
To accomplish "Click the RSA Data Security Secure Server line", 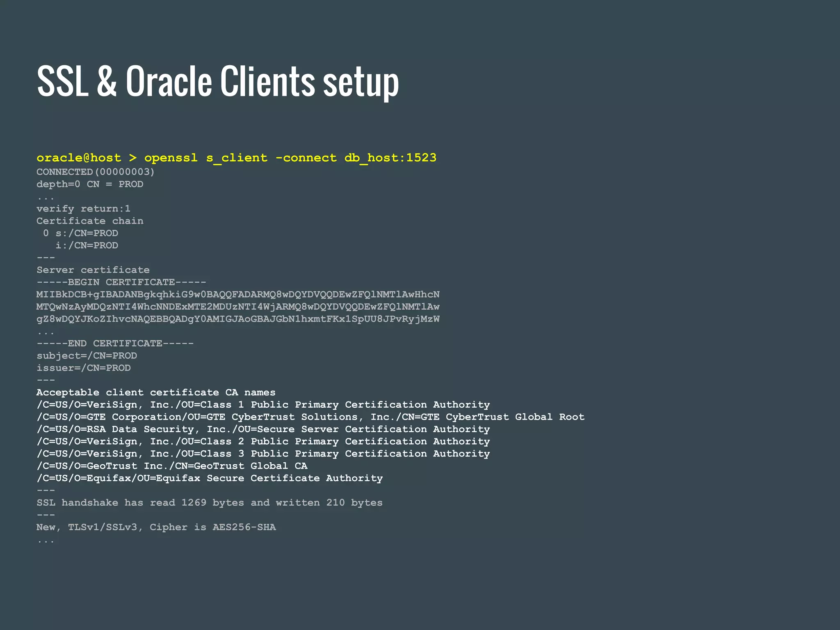I will (x=263, y=429).
